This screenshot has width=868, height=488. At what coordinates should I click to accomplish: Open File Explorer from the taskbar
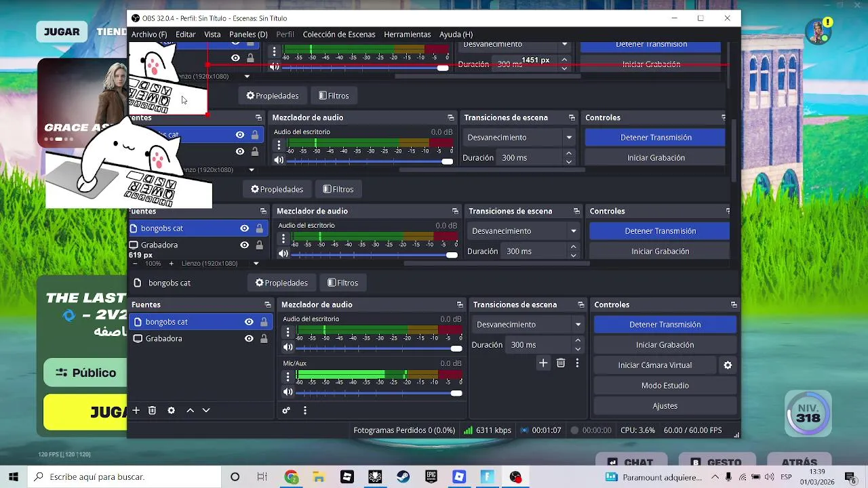pyautogui.click(x=319, y=477)
